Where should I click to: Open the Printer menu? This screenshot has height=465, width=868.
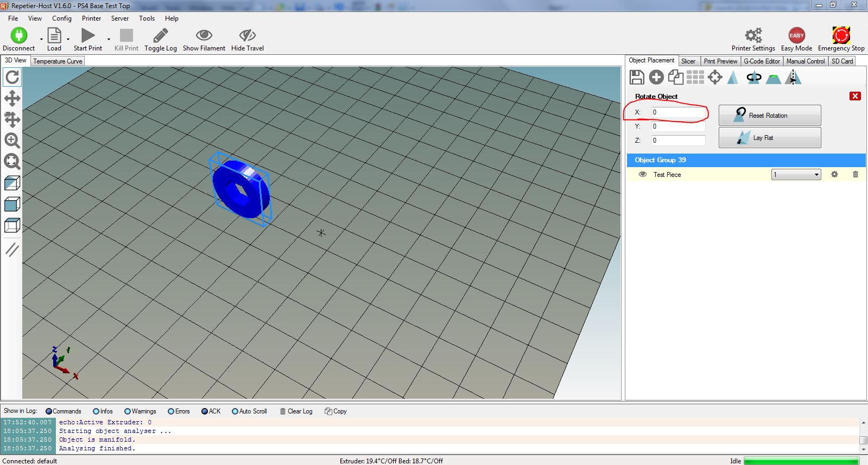92,18
